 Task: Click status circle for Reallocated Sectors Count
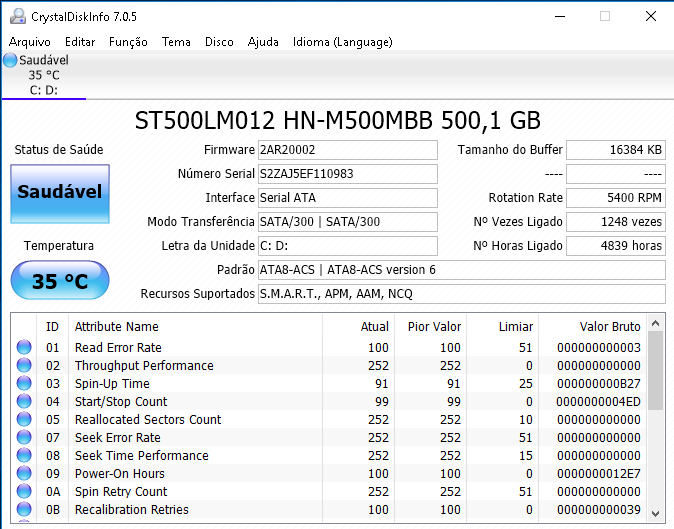pyautogui.click(x=24, y=419)
